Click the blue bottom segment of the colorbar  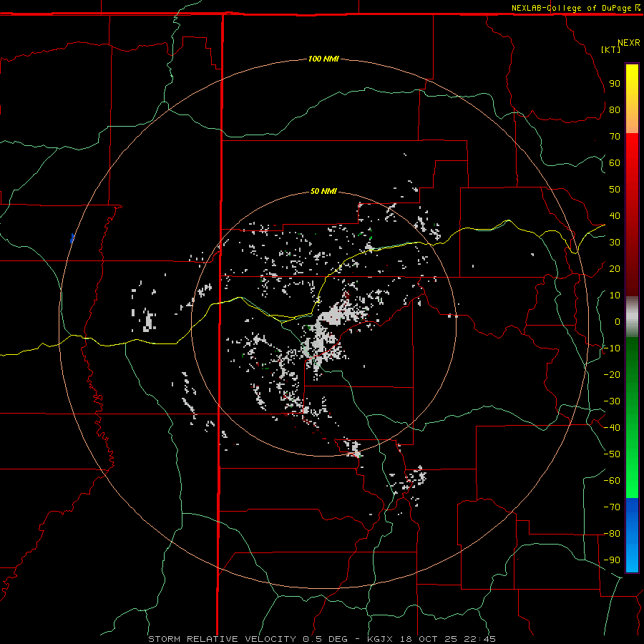coord(632,535)
